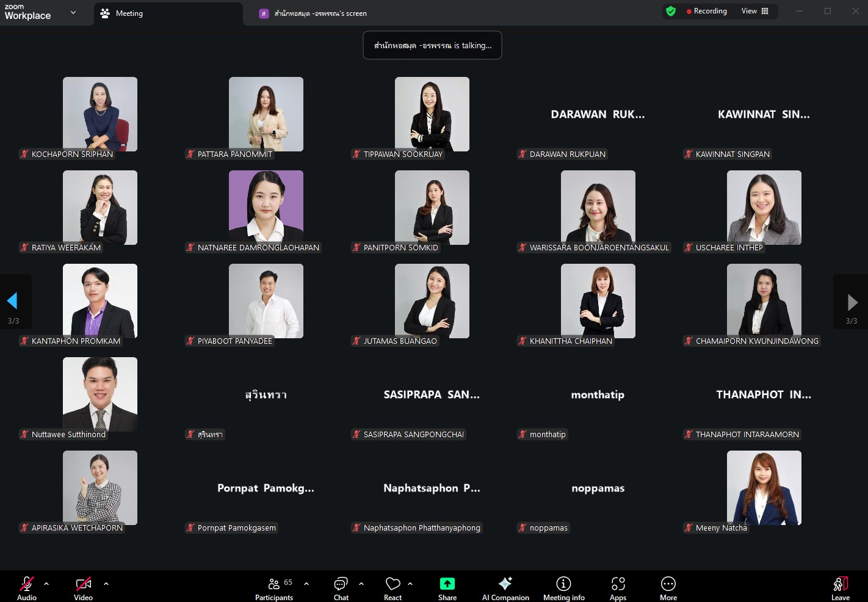Open the Zoom Workplace dropdown chevron
Screen dimensions: 868x602
73,12
